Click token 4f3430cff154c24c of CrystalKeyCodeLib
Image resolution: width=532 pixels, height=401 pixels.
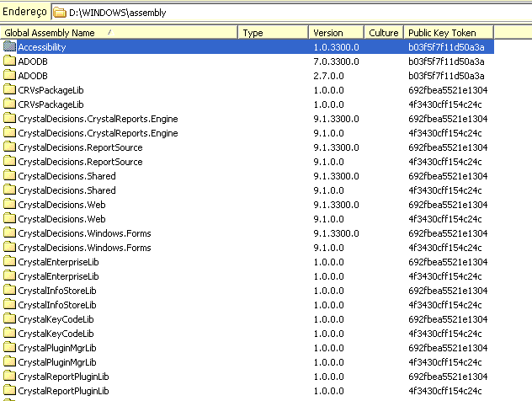point(445,334)
